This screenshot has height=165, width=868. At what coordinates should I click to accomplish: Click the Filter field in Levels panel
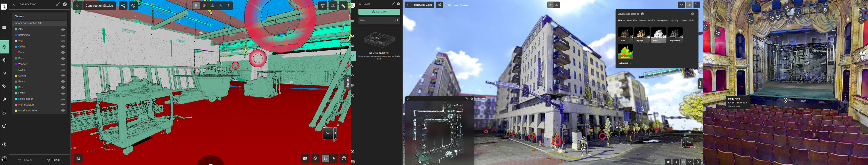click(x=379, y=20)
